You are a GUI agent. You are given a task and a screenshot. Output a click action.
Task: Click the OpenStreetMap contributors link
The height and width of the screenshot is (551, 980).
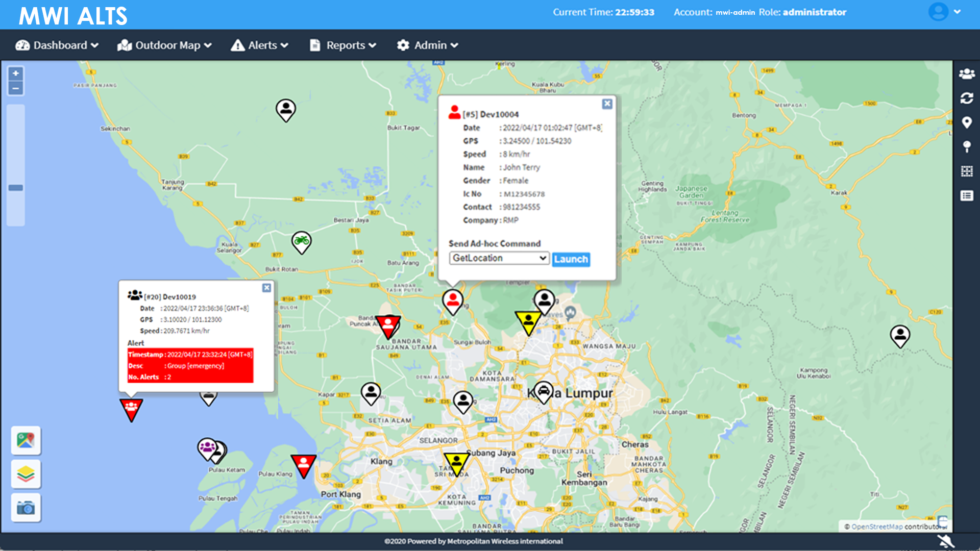click(x=876, y=527)
